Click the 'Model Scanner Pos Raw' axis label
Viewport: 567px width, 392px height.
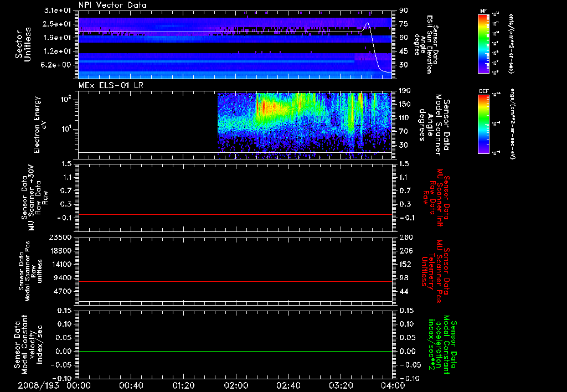coord(30,271)
